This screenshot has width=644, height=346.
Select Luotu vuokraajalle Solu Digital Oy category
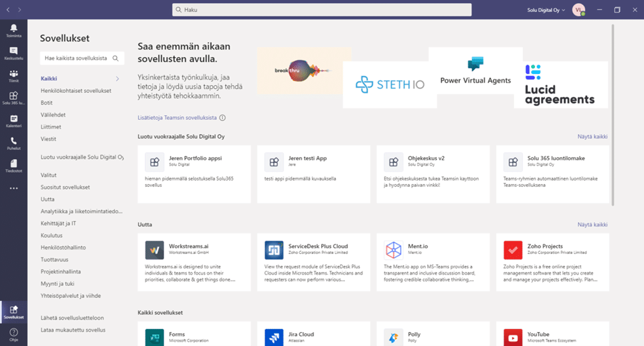click(82, 157)
